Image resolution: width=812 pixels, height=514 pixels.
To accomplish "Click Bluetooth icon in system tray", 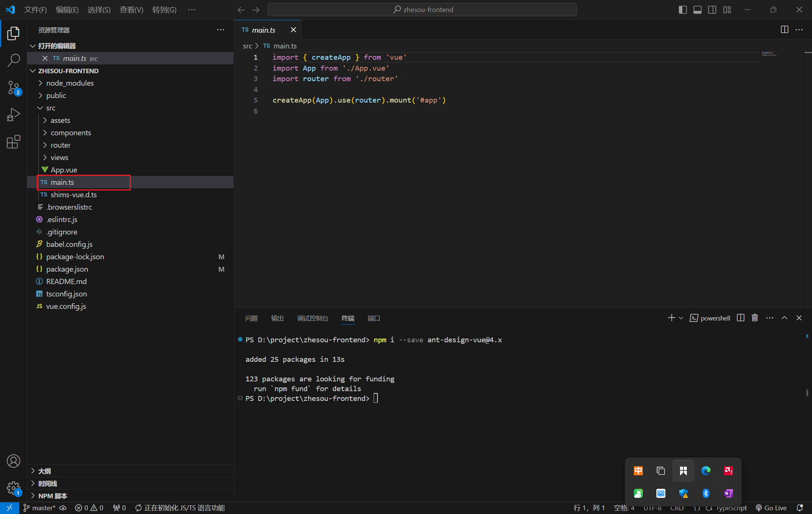I will pos(706,493).
